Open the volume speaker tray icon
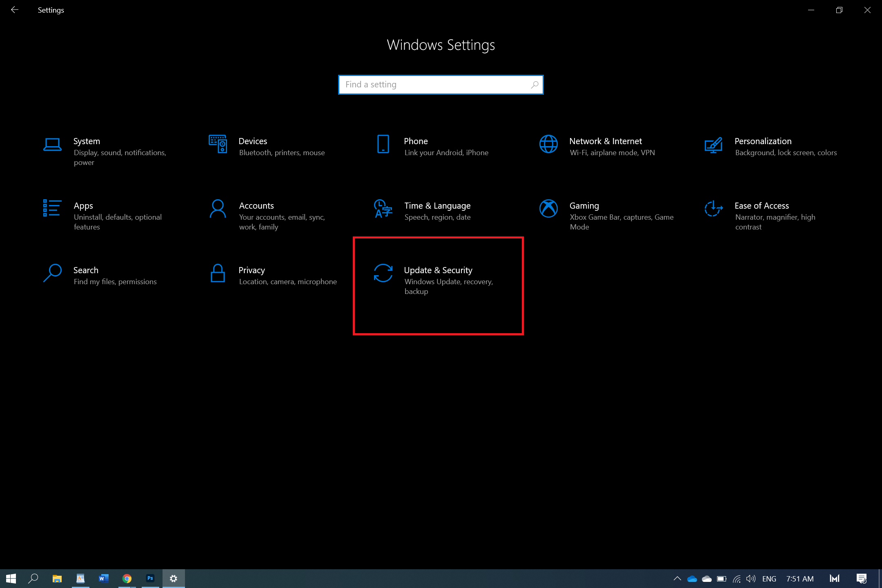This screenshot has width=882, height=588. click(x=751, y=579)
